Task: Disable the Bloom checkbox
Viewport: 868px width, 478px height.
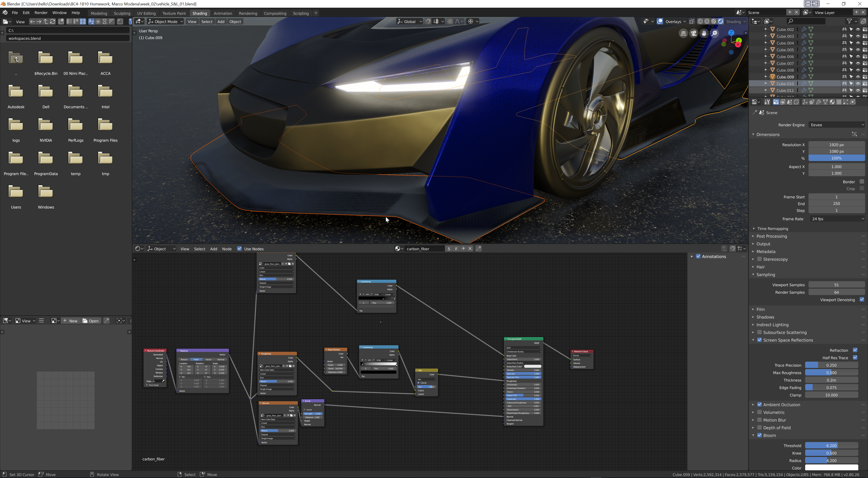Action: click(x=759, y=435)
